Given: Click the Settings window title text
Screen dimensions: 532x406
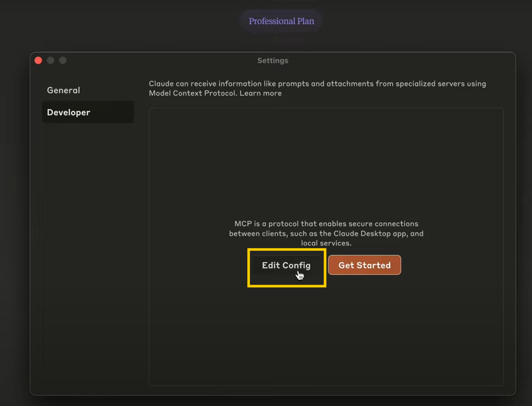Looking at the screenshot, I should point(273,60).
